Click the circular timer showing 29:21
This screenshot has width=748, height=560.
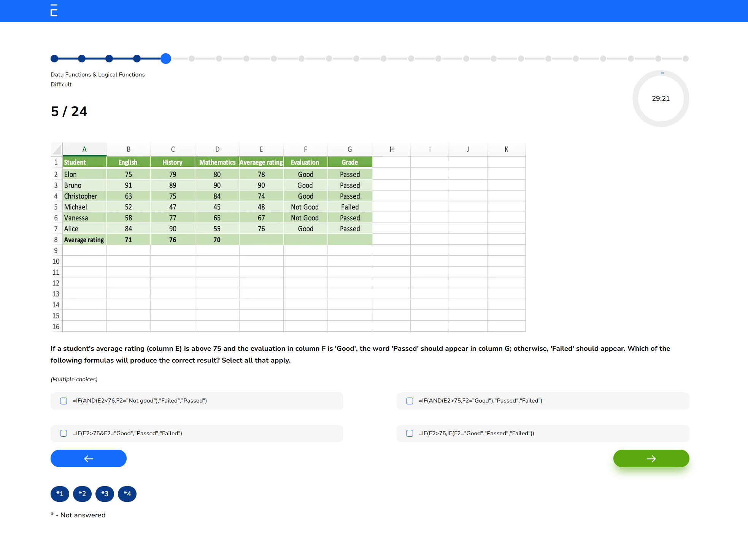tap(661, 99)
